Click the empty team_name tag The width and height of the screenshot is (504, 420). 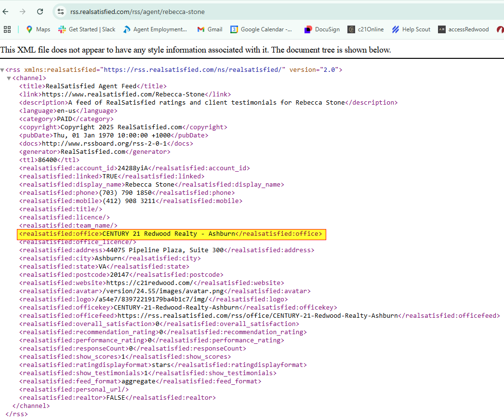click(68, 226)
